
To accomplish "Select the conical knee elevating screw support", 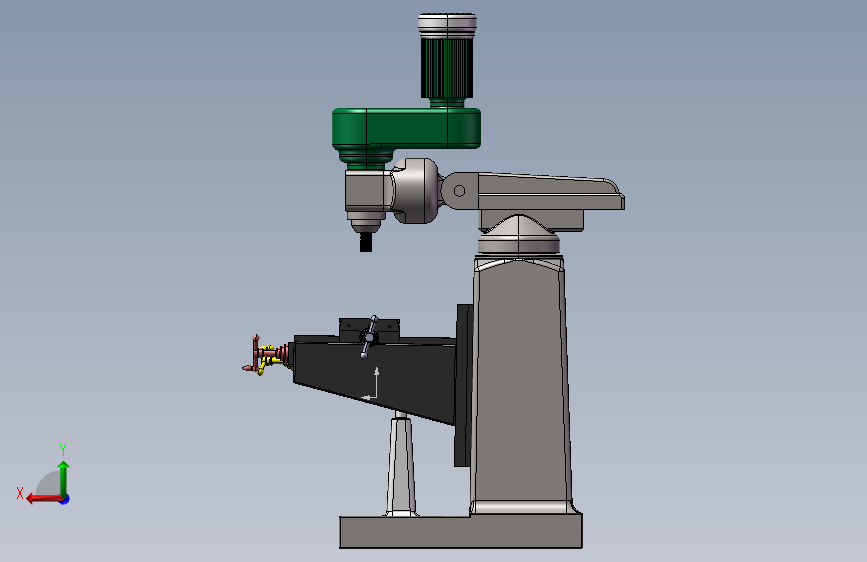I will coord(401,465).
